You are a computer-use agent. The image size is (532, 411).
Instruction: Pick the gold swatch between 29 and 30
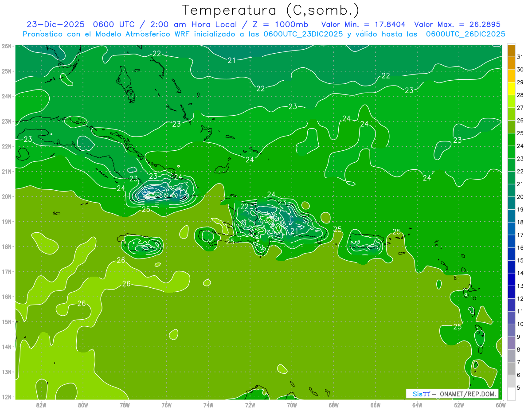pyautogui.click(x=511, y=76)
